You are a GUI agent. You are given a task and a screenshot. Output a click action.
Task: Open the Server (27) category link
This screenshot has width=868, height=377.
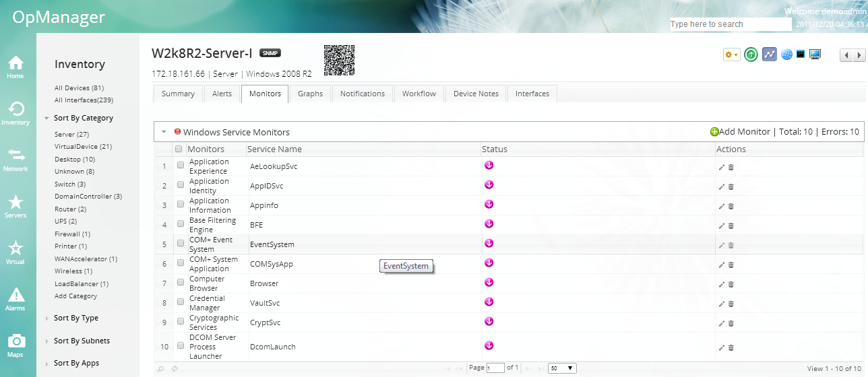click(71, 135)
